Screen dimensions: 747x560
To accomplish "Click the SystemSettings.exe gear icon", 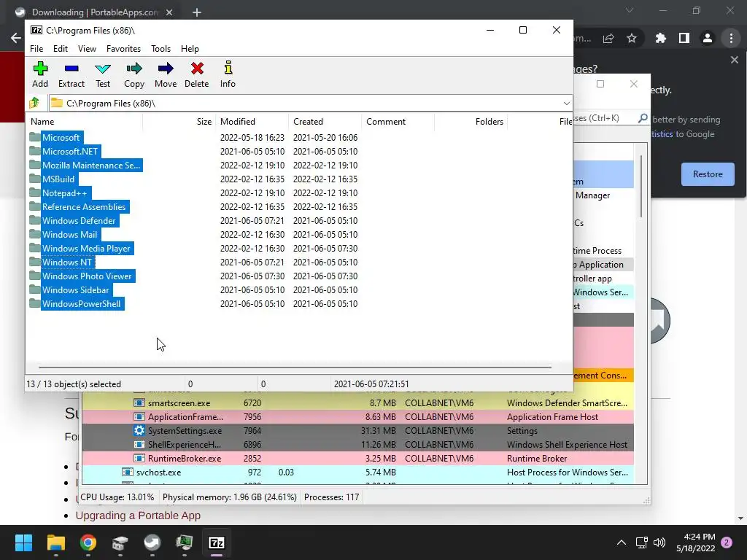I will tap(139, 430).
